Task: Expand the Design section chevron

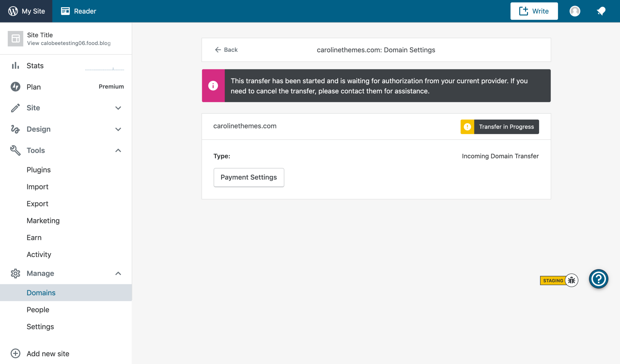Action: [x=118, y=129]
